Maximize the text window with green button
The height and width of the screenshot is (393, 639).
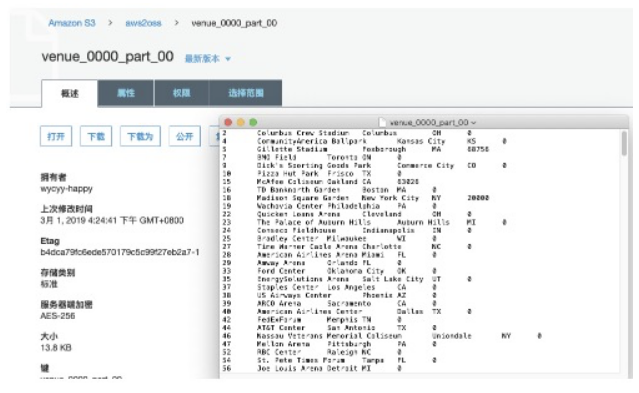253,122
